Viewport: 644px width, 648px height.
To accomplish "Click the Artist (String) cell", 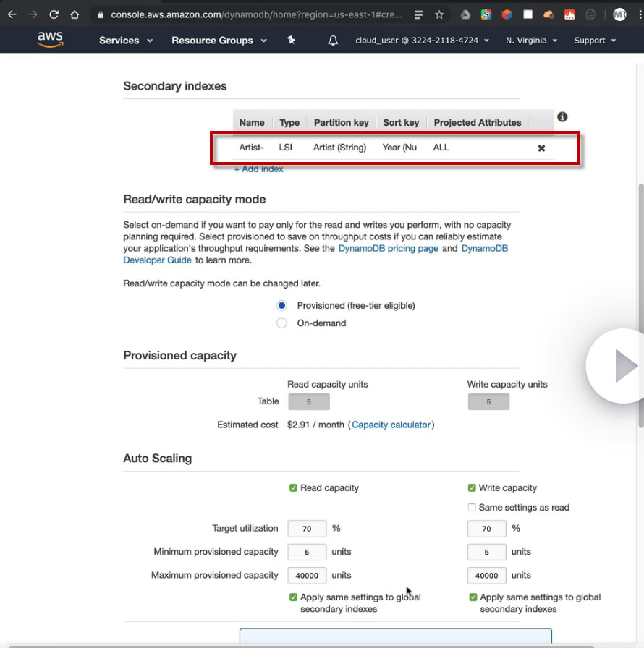I will 340,148.
